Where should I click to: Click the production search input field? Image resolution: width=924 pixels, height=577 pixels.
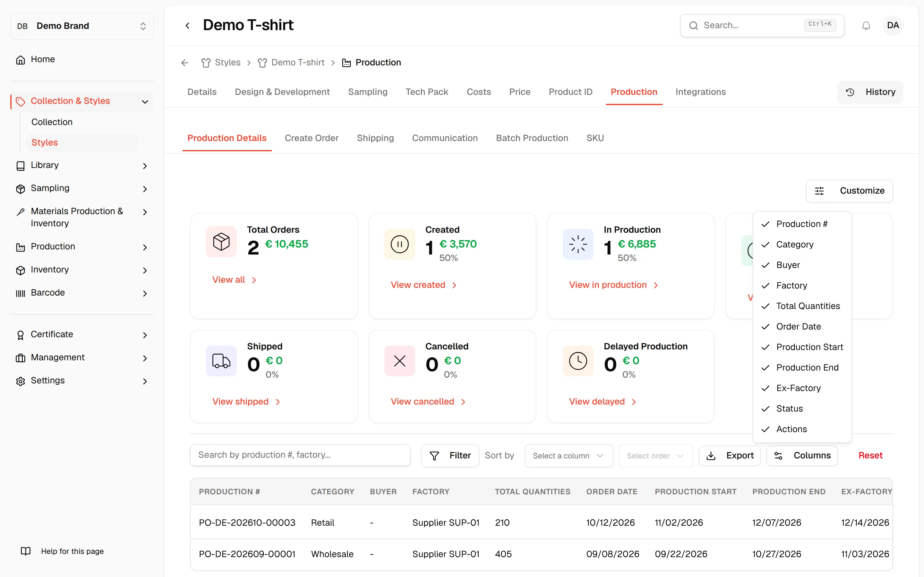coord(300,455)
